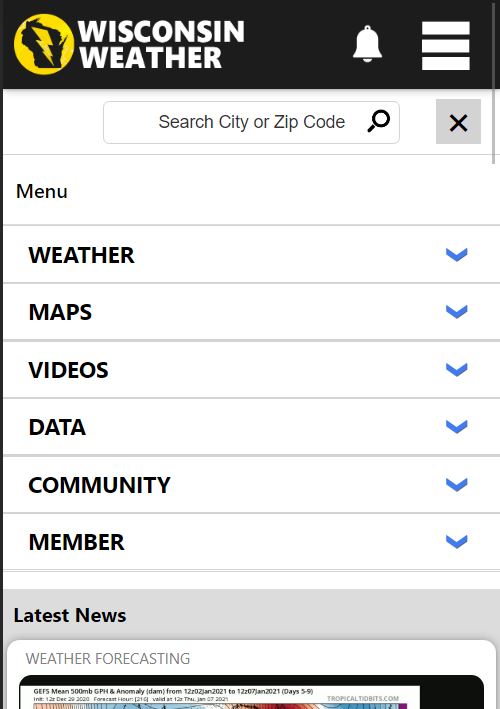Toggle the hamburger menu icon
The width and height of the screenshot is (500, 709).
coord(446,45)
